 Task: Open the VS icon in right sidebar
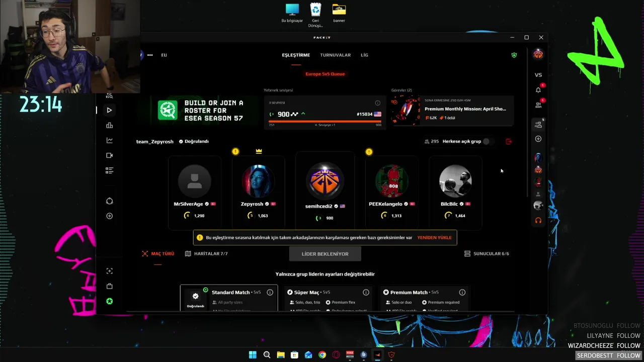[538, 75]
